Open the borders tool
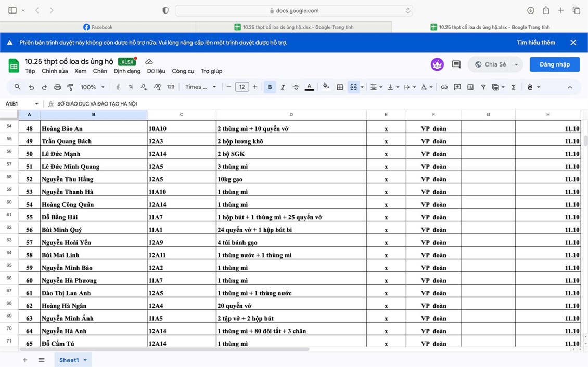 coord(340,87)
